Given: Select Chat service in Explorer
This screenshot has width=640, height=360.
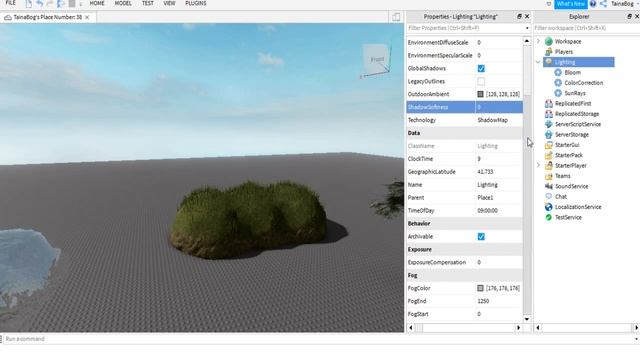Looking at the screenshot, I should [560, 196].
